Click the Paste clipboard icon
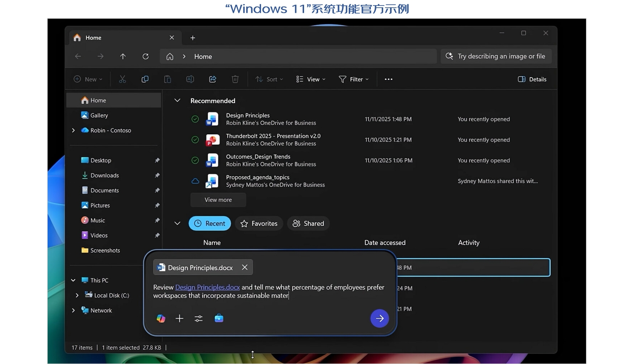This screenshot has height=364, width=626. coord(168,79)
